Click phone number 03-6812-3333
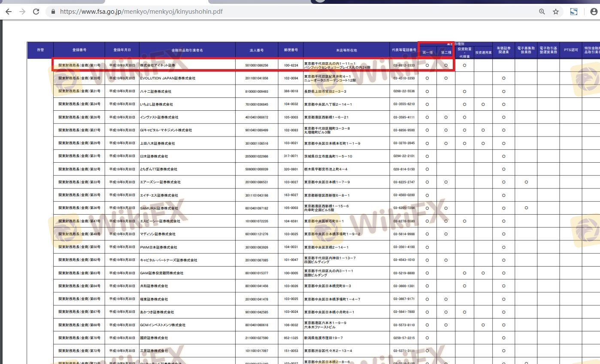 [x=404, y=65]
